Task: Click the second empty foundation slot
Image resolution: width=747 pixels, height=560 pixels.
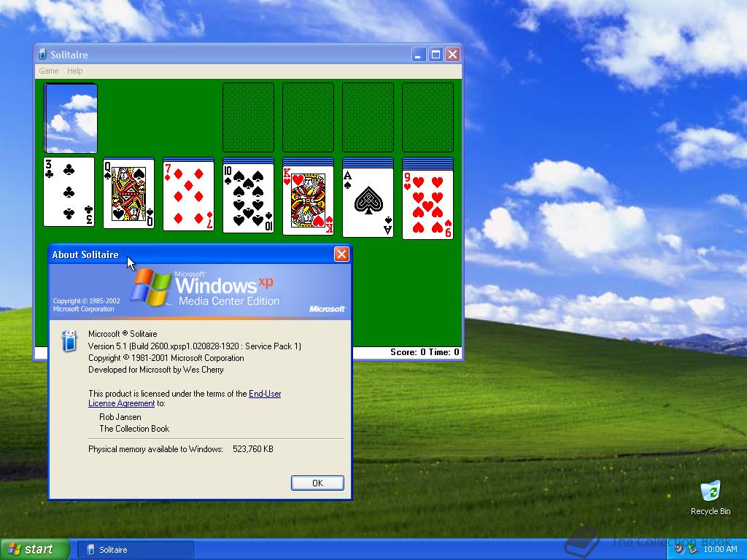Action: point(309,117)
